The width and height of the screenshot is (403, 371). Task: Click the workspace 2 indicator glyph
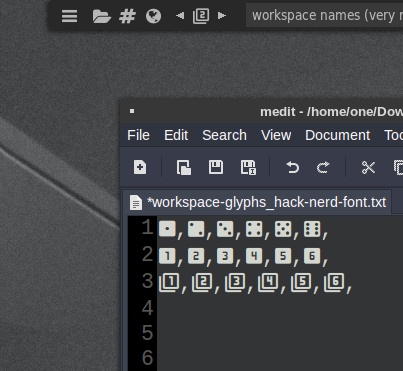201,16
